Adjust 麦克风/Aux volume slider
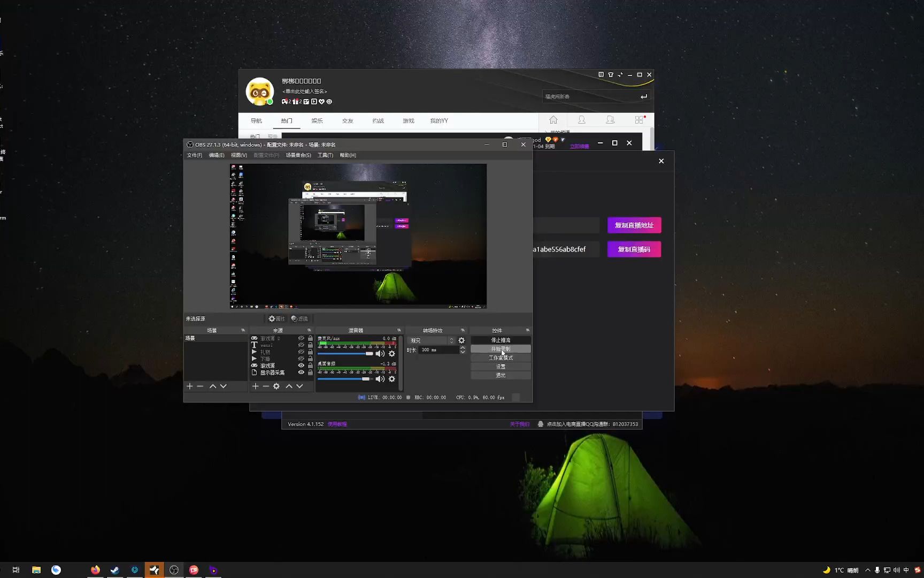 tap(345, 354)
